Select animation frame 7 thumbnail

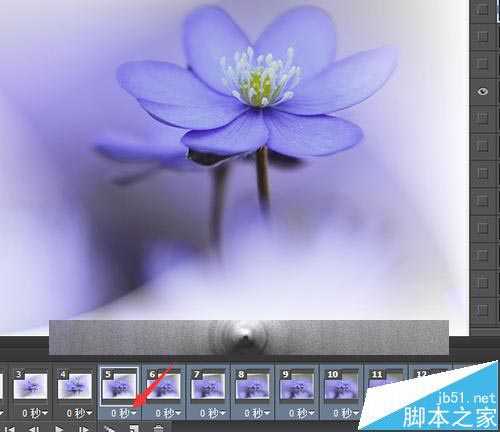point(208,386)
